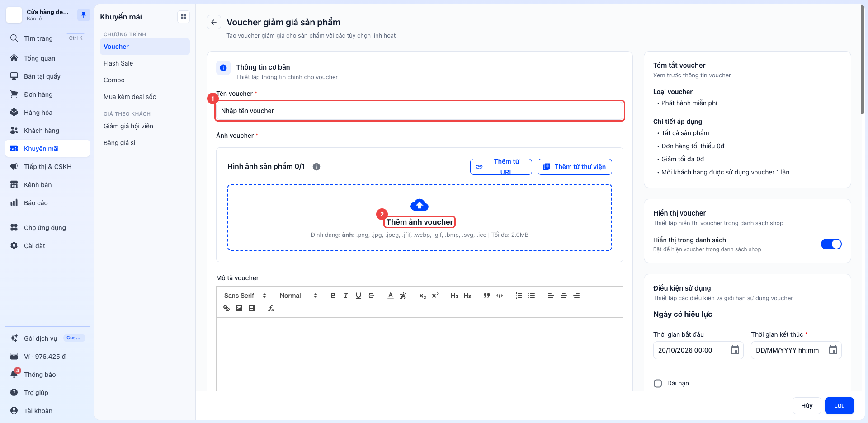Image resolution: width=868 pixels, height=423 pixels.
Task: Check the Dài hạn checkbox
Action: (658, 383)
